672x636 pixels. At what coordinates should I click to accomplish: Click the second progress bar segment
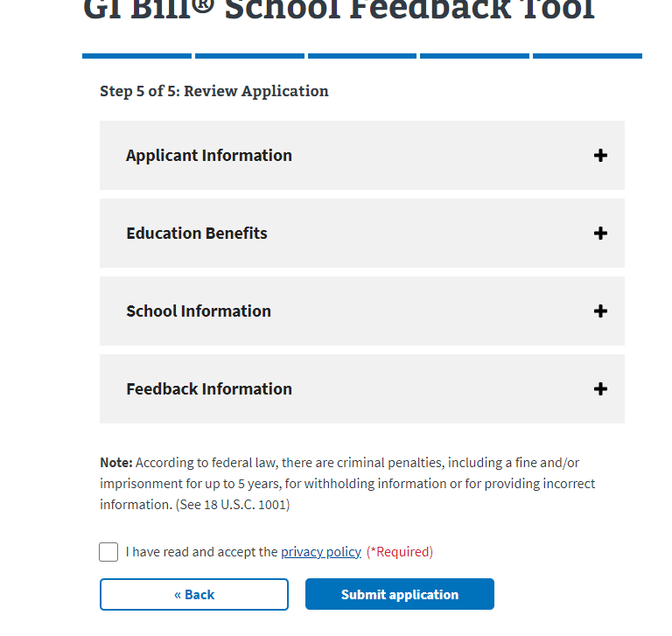click(x=249, y=56)
